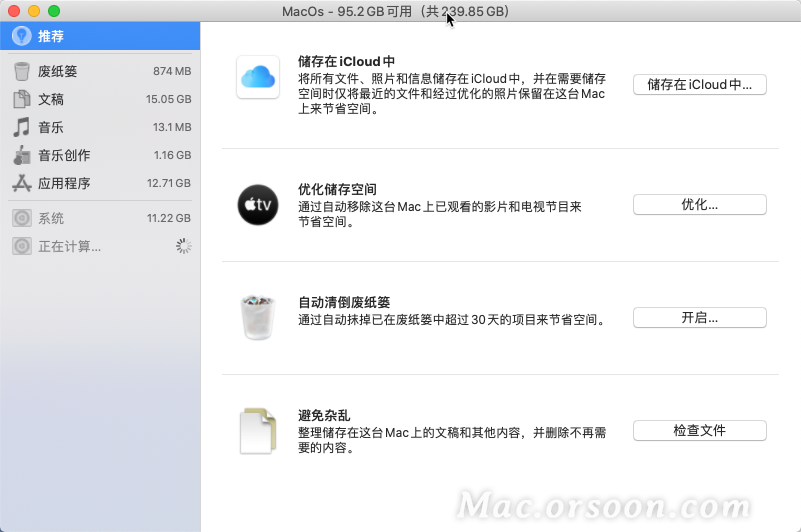Click the 874 MB size value

[172, 71]
